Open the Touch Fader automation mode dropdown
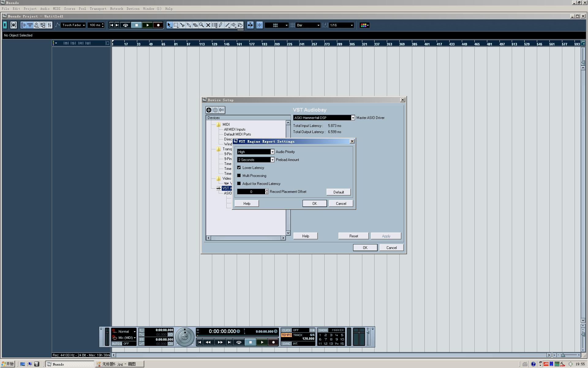This screenshot has width=588, height=368. [x=73, y=25]
